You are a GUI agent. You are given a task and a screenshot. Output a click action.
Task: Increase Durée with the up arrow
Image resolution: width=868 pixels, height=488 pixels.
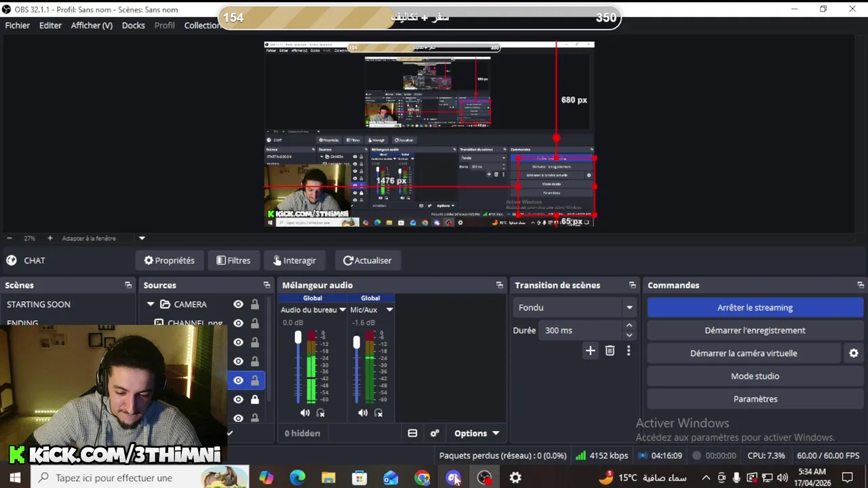pos(629,326)
